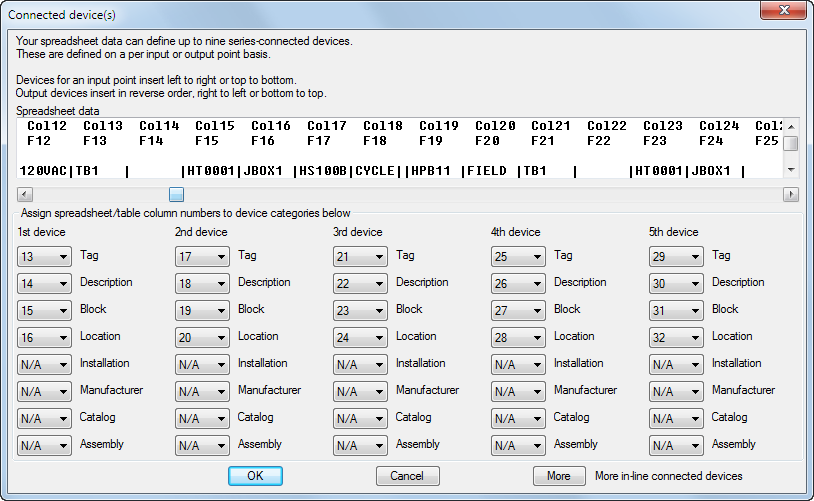Open the 5th device Location dropdown
The height and width of the screenshot is (501, 814).
click(676, 337)
